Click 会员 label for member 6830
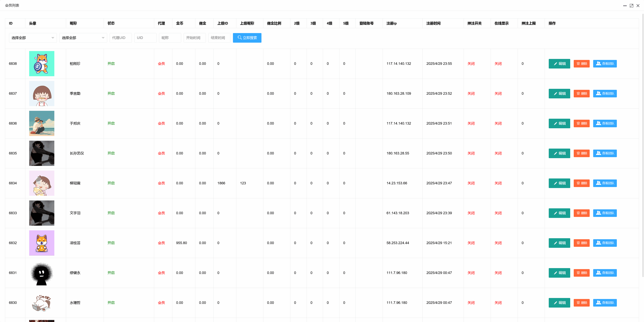 (x=161, y=303)
